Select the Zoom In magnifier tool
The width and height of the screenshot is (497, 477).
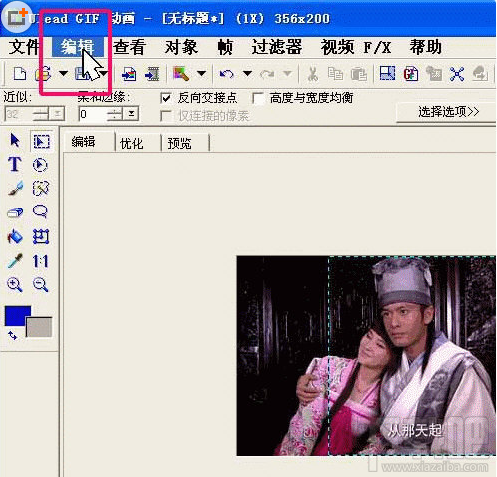click(15, 285)
